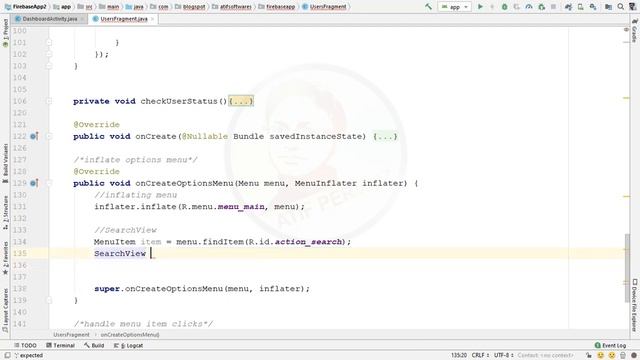
Task: Click the fold toggle on line 122
Action: click(49, 136)
